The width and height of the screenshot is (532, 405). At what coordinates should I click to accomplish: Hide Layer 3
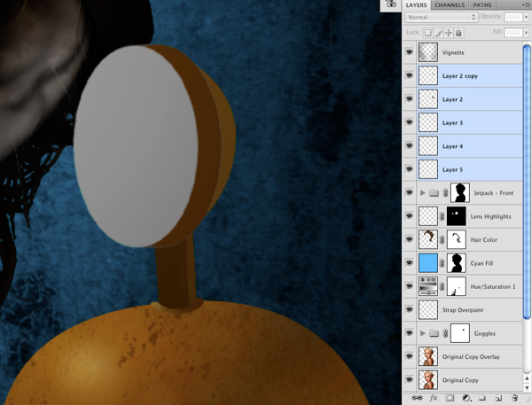click(x=410, y=122)
